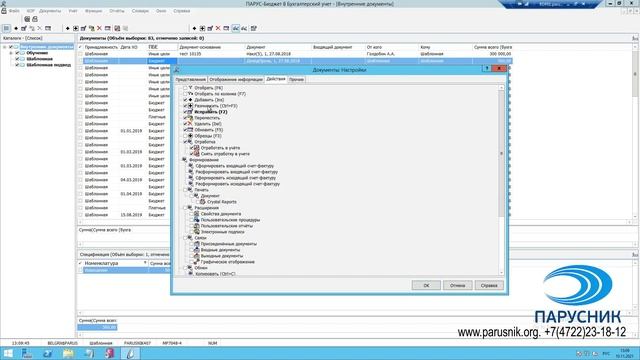This screenshot has width=640, height=360.
Task: Click the dialog help question-mark button
Action: tap(486, 69)
